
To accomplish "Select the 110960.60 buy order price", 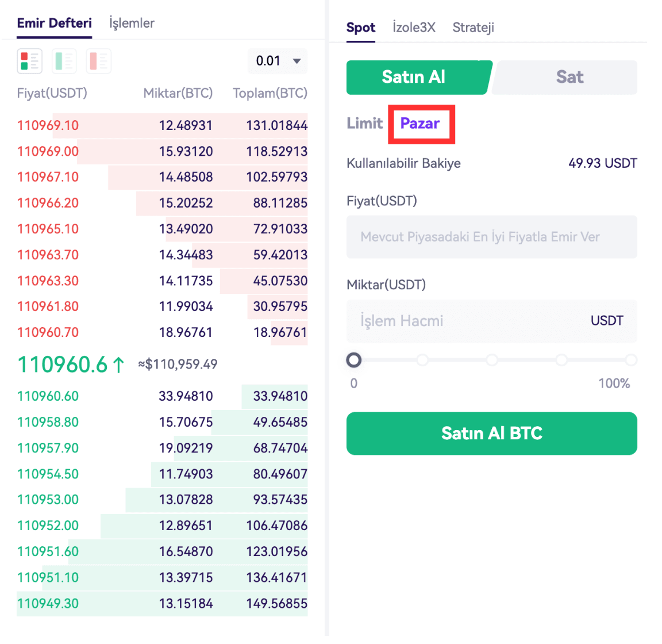I will click(x=48, y=396).
